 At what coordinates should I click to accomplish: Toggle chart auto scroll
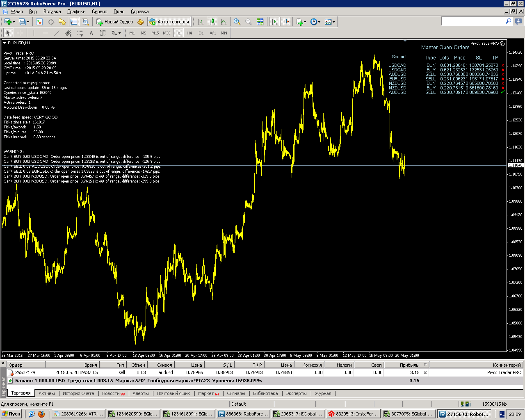click(x=274, y=22)
